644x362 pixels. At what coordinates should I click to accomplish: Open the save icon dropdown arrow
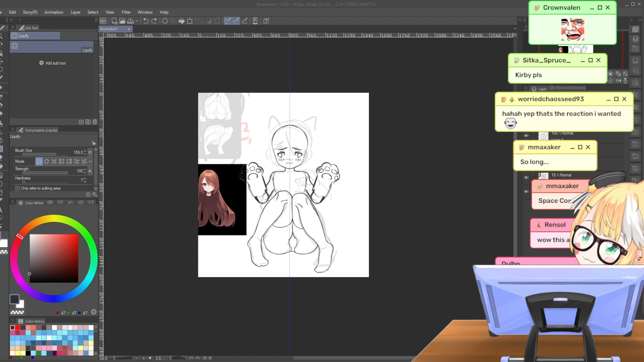click(137, 21)
